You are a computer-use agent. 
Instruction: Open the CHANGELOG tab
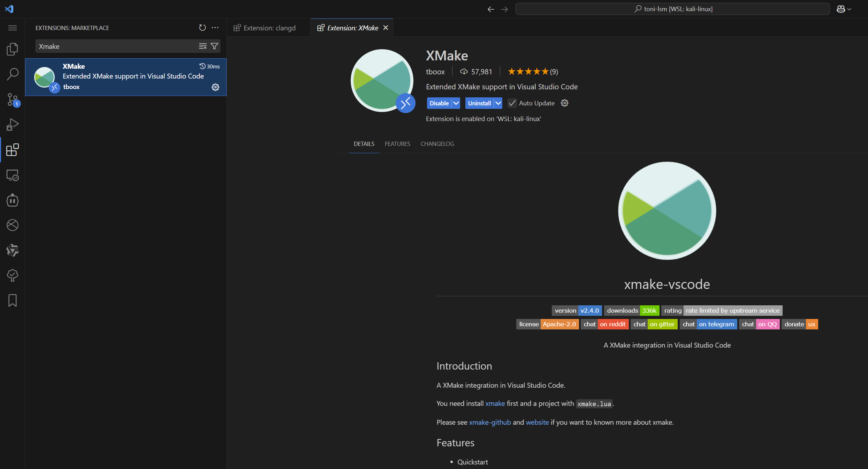pyautogui.click(x=437, y=144)
